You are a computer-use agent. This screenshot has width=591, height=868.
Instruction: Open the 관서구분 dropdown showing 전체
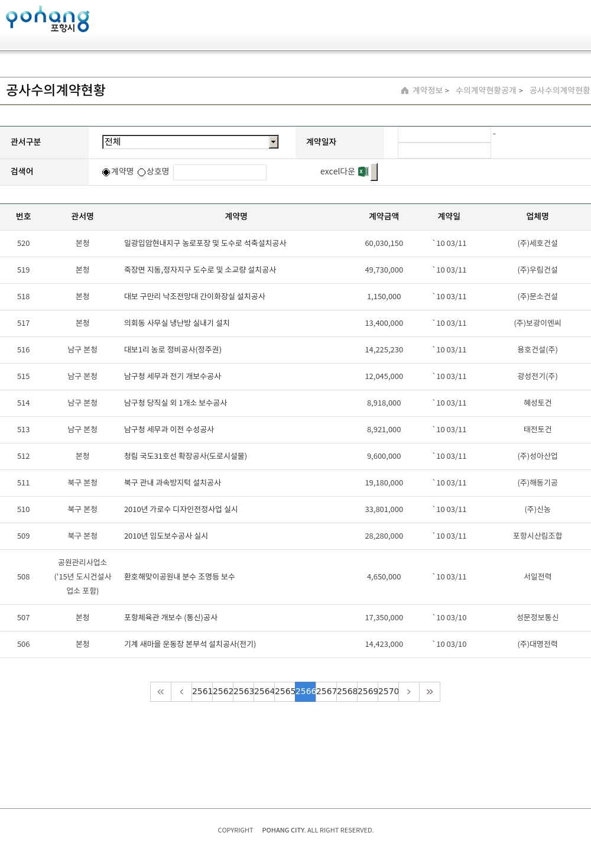tap(185, 142)
